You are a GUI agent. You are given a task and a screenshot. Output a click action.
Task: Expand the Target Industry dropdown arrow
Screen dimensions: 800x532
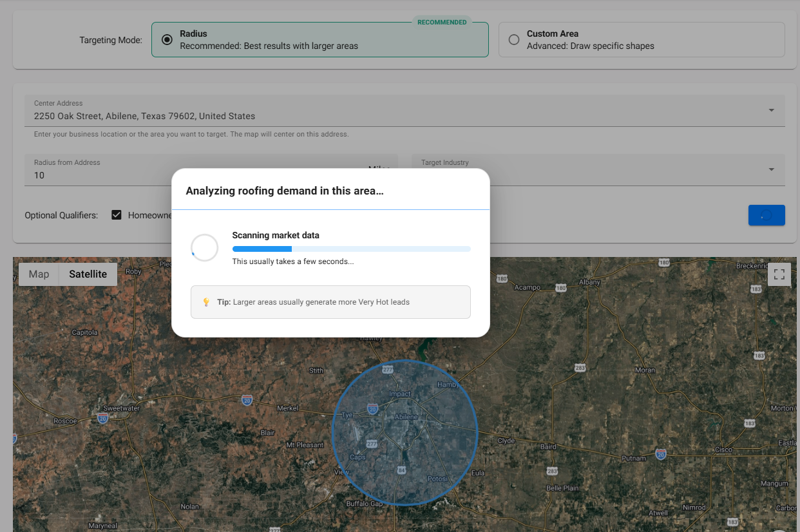click(771, 170)
